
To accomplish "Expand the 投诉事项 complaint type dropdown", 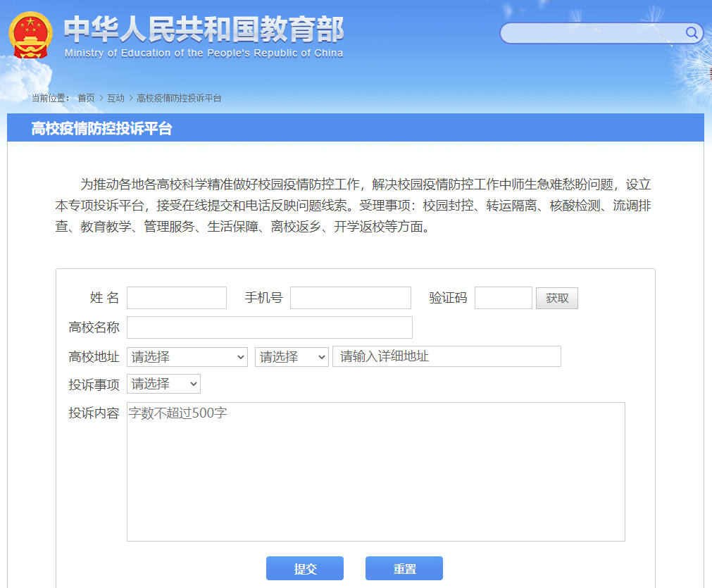I will 163,384.
